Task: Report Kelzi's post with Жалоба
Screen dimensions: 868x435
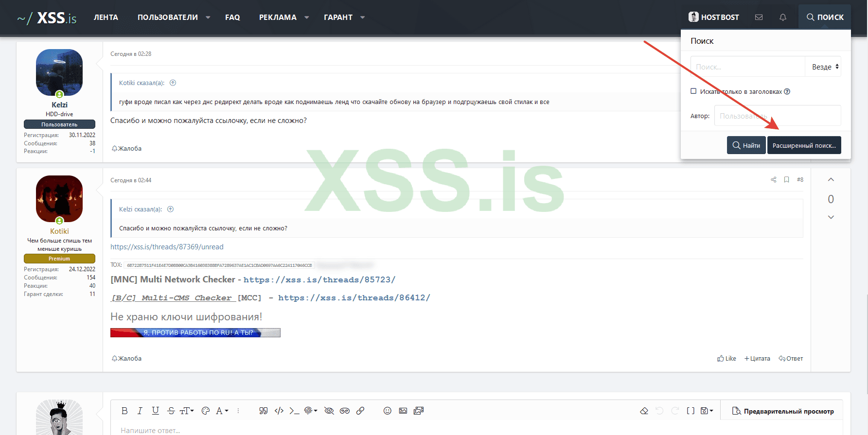Action: 126,148
